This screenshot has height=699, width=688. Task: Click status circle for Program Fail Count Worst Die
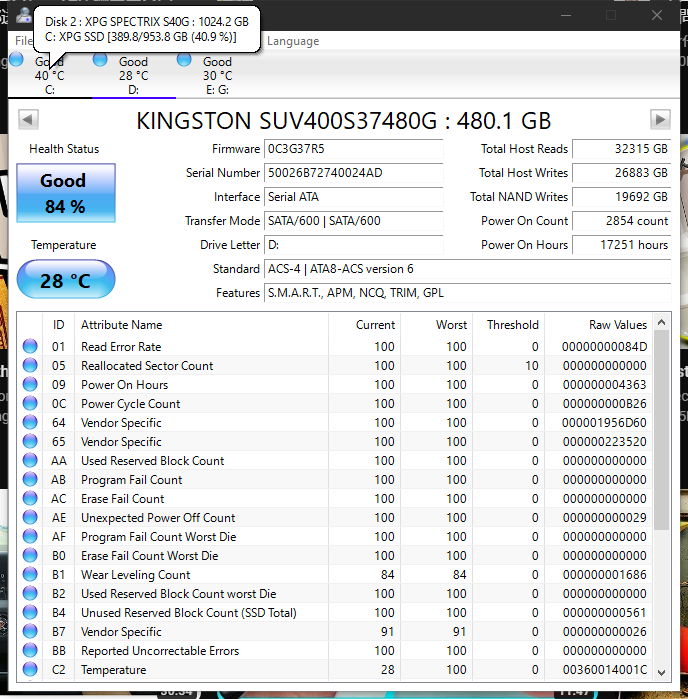coord(30,536)
